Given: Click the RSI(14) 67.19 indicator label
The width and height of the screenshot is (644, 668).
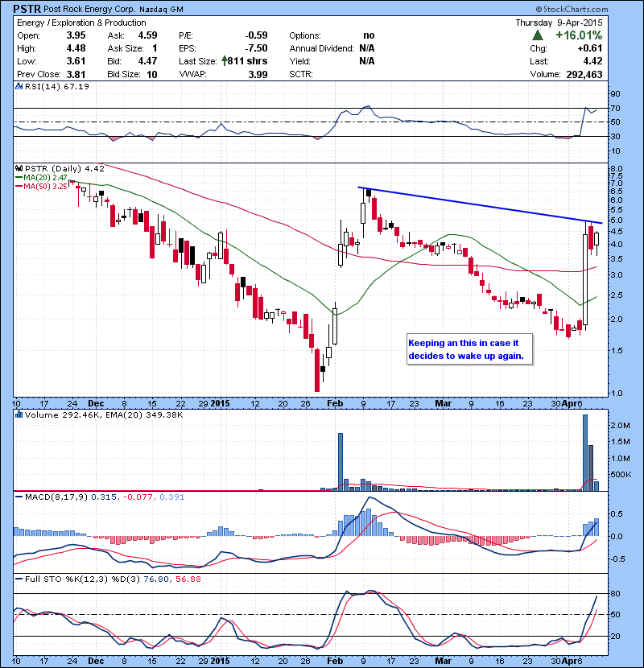Looking at the screenshot, I should point(56,86).
